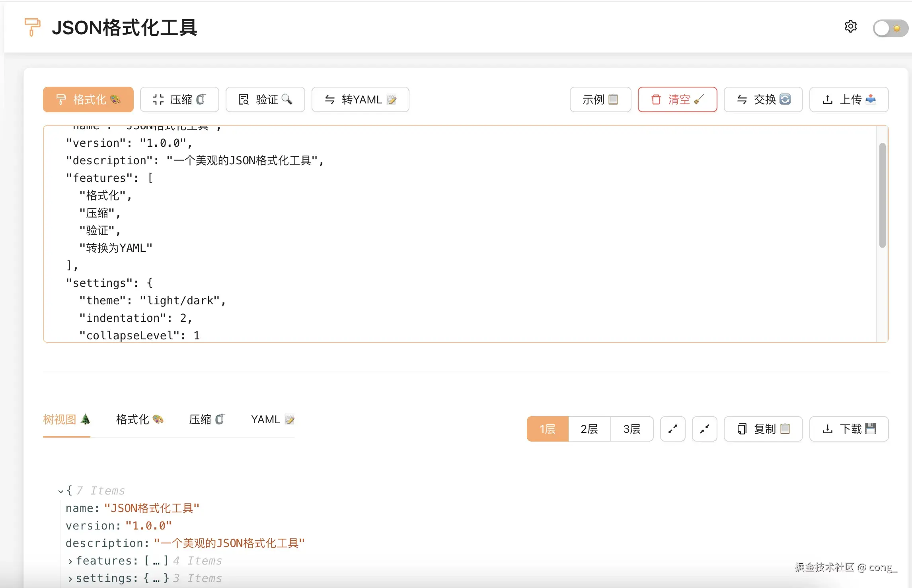Click the 压缩 compress button
The height and width of the screenshot is (588, 912).
(179, 99)
